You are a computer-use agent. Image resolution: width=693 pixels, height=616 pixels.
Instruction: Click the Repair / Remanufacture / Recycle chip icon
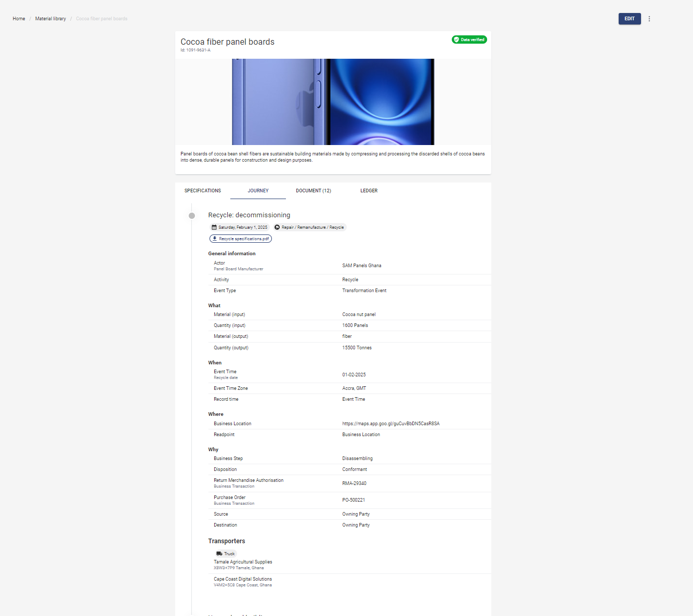277,227
